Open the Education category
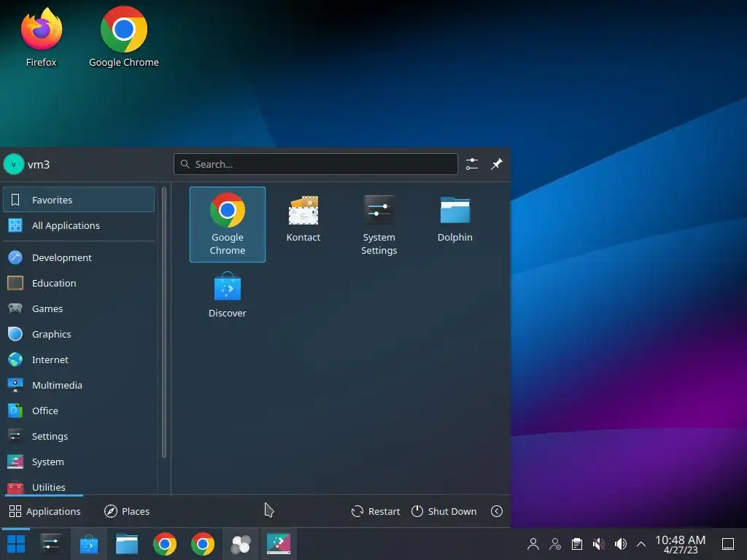Viewport: 747px width, 560px height. pos(79,283)
